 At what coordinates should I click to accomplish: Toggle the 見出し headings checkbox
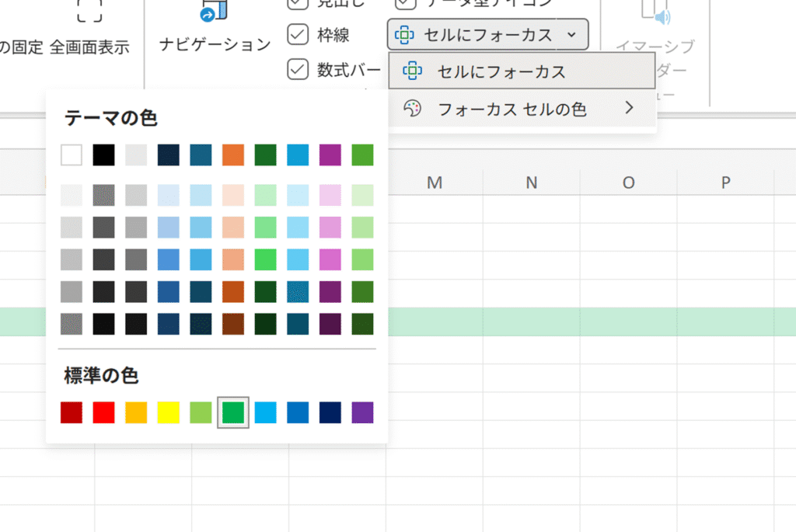(298, 4)
